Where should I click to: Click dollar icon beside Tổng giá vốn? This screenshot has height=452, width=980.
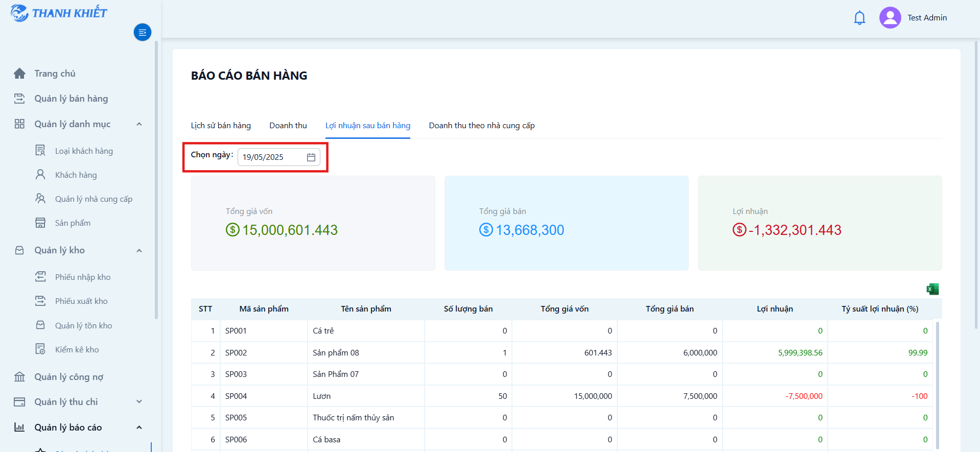click(x=232, y=230)
